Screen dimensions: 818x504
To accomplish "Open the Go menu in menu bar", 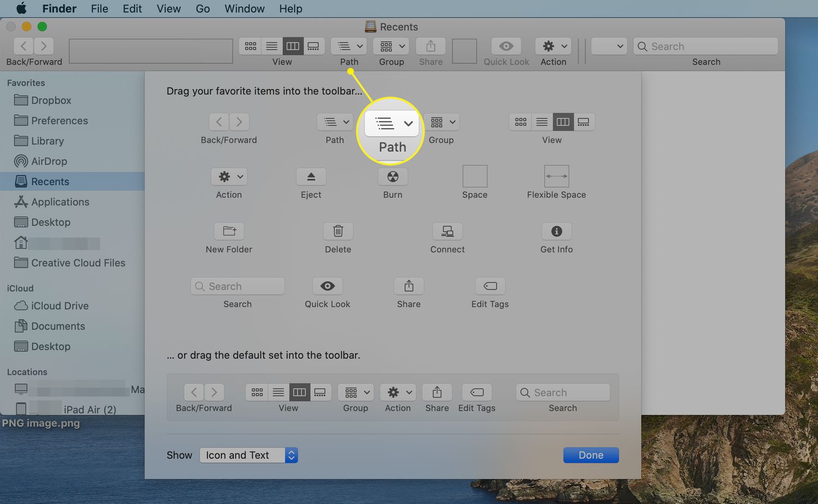I will 203,9.
